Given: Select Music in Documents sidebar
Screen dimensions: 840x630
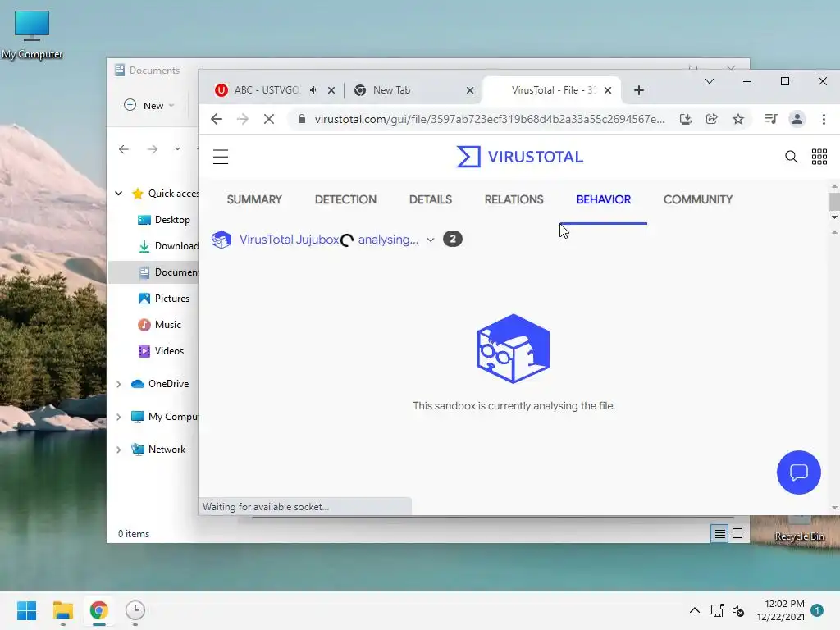Looking at the screenshot, I should (x=160, y=325).
